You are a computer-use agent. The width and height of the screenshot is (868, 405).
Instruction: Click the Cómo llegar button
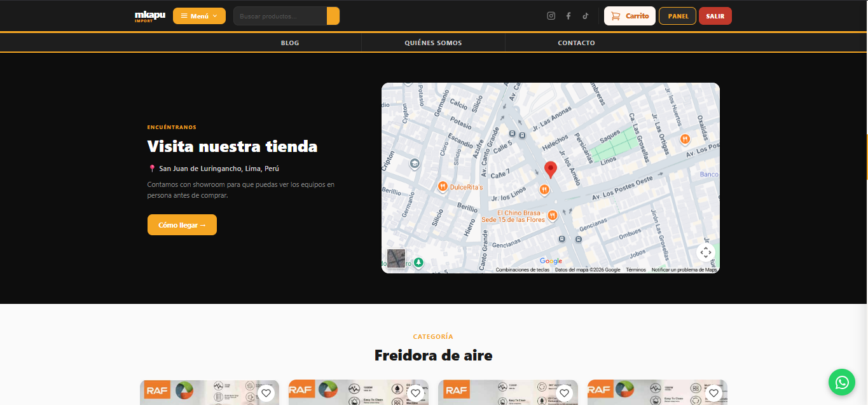pos(182,225)
